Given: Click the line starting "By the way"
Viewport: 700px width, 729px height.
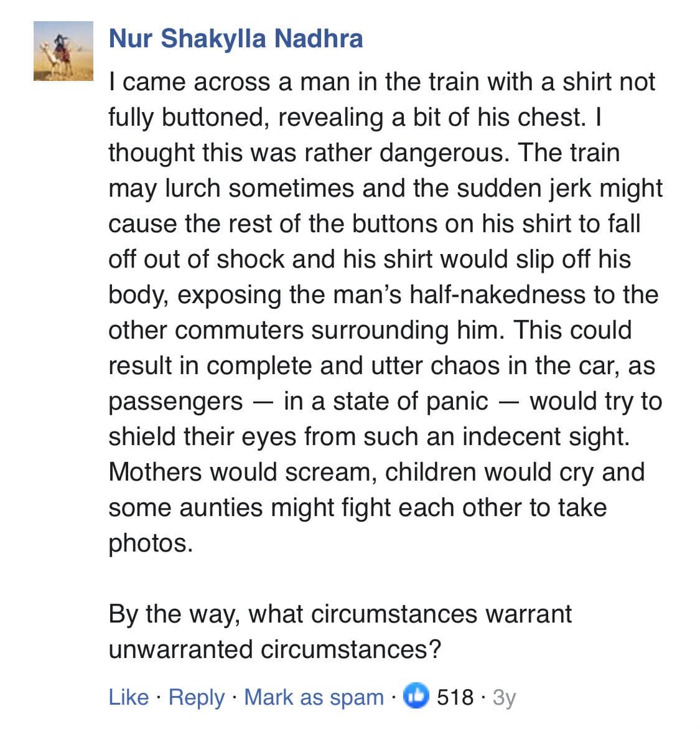Looking at the screenshot, I should tap(340, 614).
